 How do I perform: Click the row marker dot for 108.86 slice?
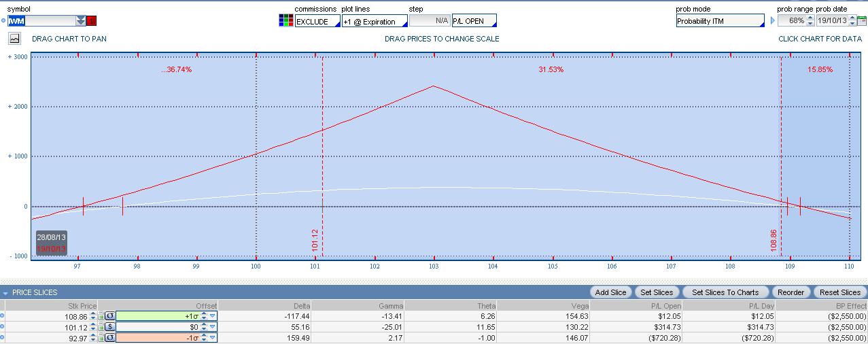pos(3,316)
